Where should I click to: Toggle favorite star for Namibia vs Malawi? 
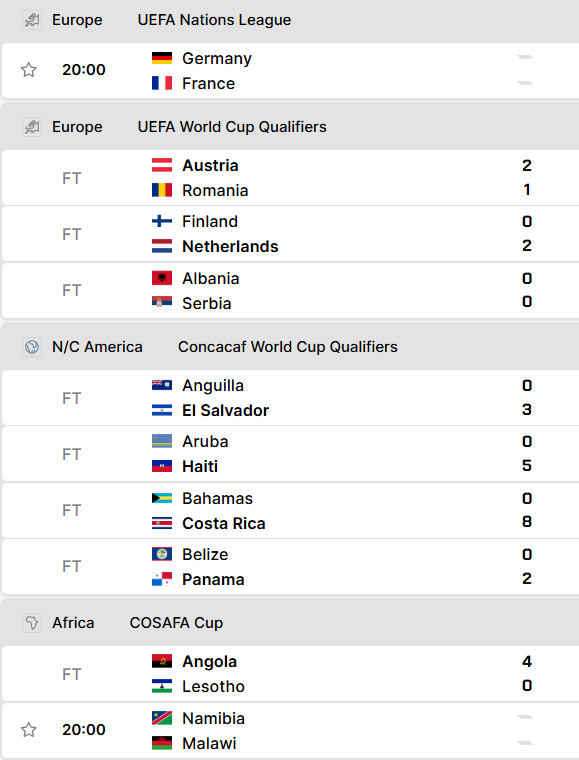pyautogui.click(x=29, y=729)
